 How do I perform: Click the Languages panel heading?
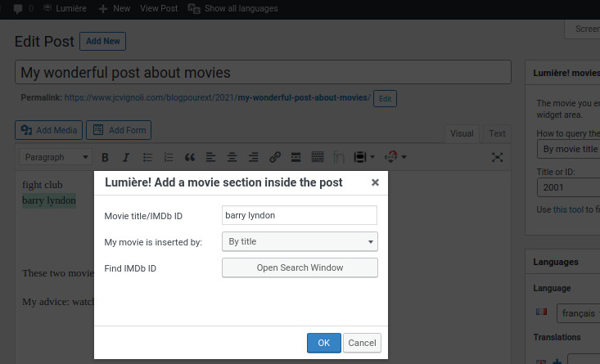pos(556,262)
